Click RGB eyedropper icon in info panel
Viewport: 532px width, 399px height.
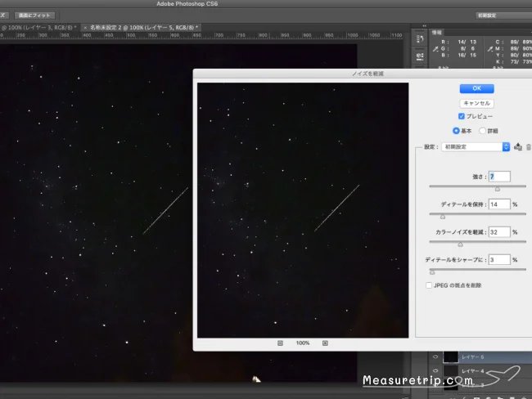[435, 49]
